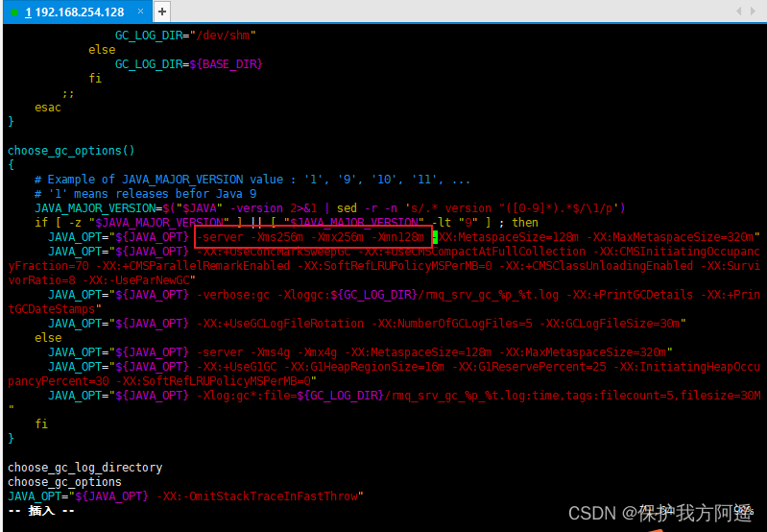Click -XX:GCLogFileSize=30m option
The height and width of the screenshot is (532, 767).
tap(610, 324)
